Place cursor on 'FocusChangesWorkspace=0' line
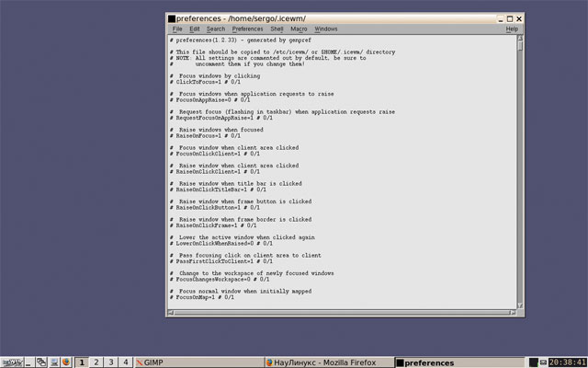The image size is (588, 368). [220, 280]
